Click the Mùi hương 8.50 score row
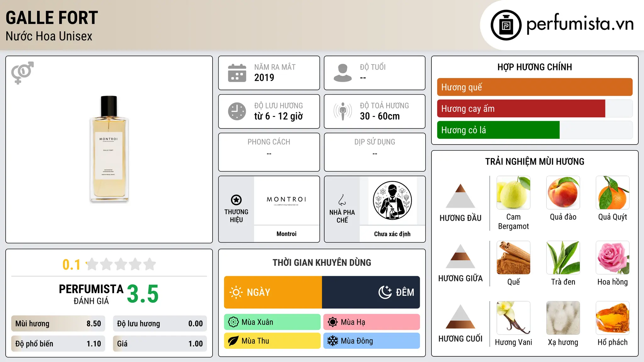644x362 pixels. coord(58,324)
